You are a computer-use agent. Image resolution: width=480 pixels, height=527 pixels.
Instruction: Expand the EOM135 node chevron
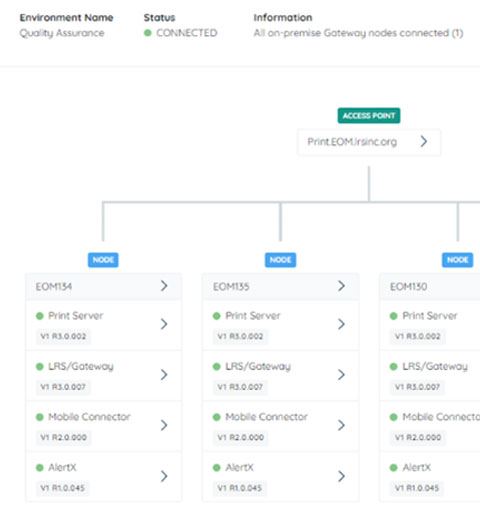[342, 286]
